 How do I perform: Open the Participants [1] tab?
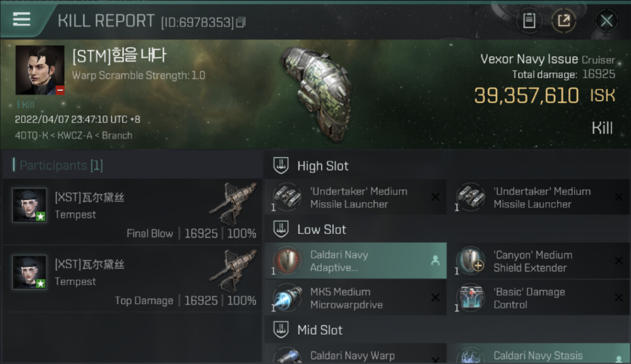tap(61, 165)
